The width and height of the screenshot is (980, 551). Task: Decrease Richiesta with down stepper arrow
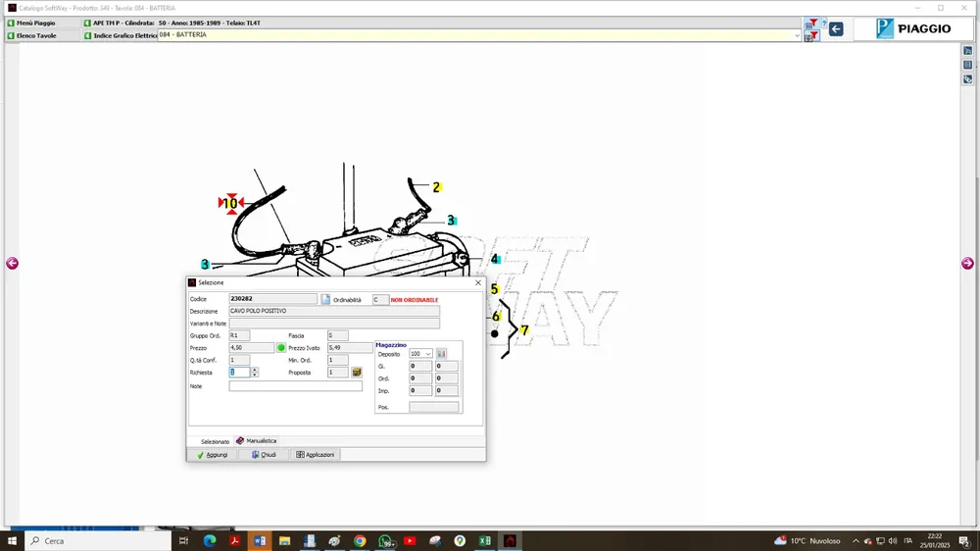[255, 375]
